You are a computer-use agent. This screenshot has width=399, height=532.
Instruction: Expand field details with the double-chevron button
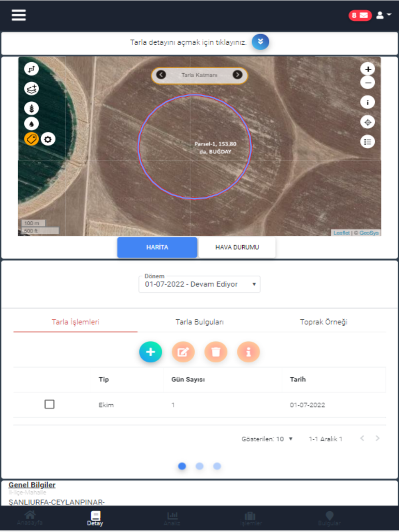click(260, 42)
